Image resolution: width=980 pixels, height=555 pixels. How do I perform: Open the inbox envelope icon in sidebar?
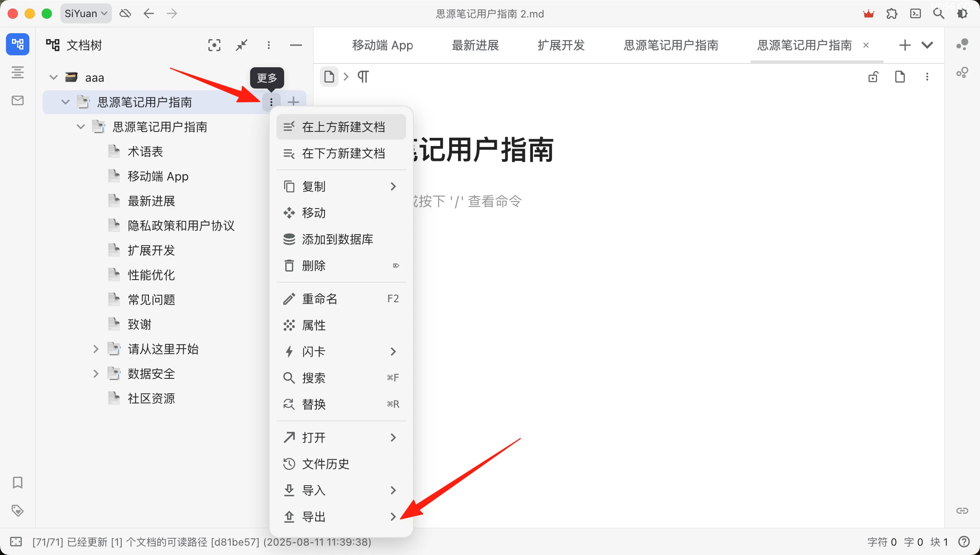click(x=17, y=100)
